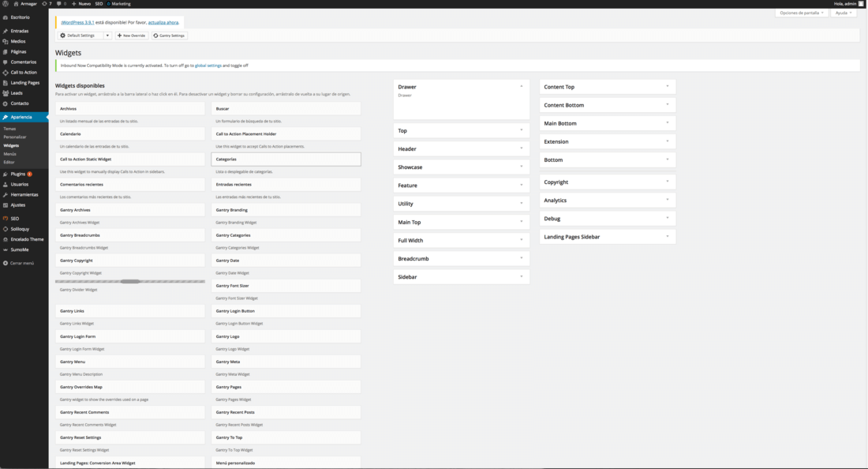Viewport: 868px width, 469px height.
Task: Open Personalizar submenu item
Action: [14, 137]
